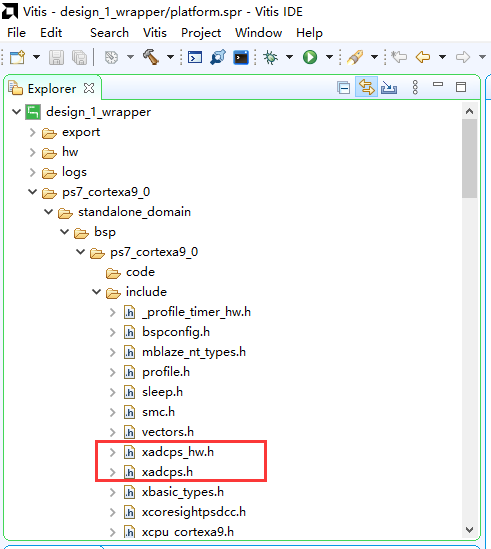Viewport: 491px width, 549px height.
Task: Click the Program Device plug icon
Action: [218, 57]
